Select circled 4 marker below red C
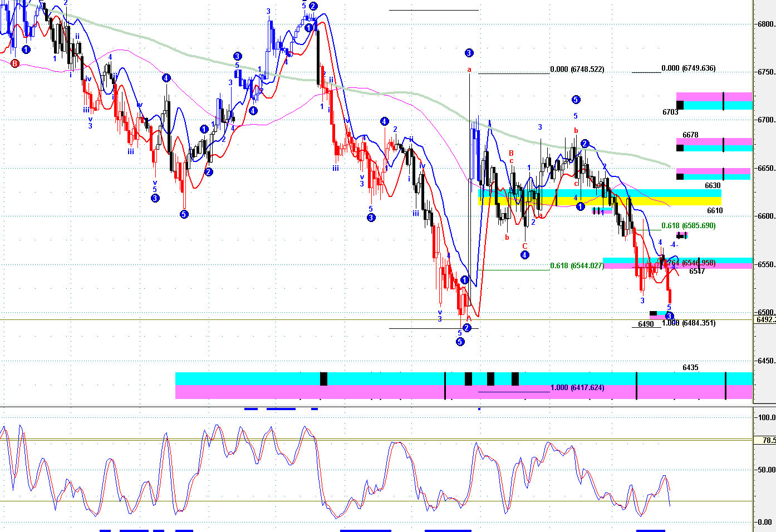 click(524, 255)
